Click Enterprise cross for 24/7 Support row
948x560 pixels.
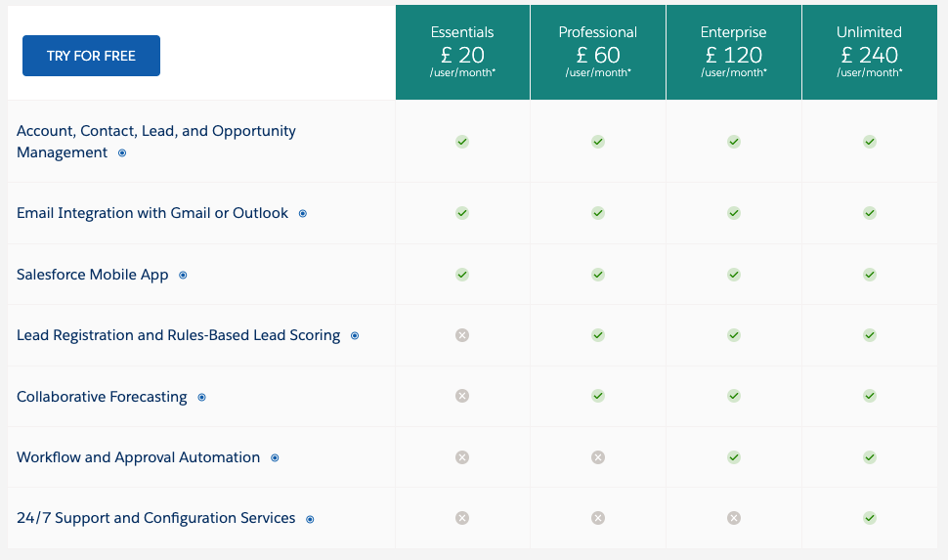(x=734, y=518)
